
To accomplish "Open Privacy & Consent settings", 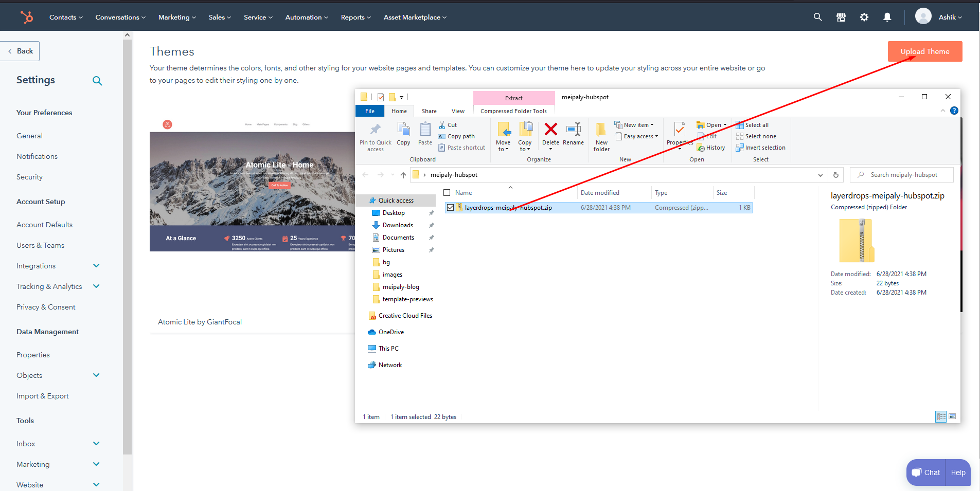I will pos(46,307).
